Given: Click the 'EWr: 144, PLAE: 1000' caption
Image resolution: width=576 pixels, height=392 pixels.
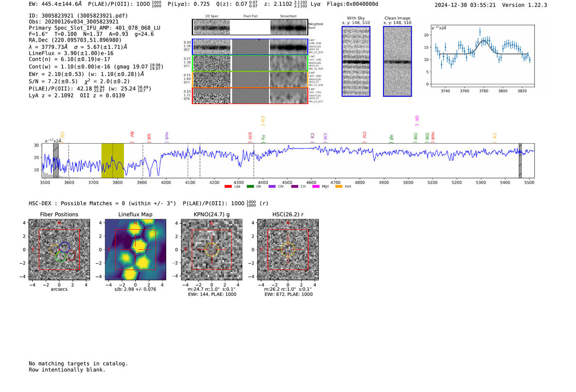Looking at the screenshot, I should [212, 294].
